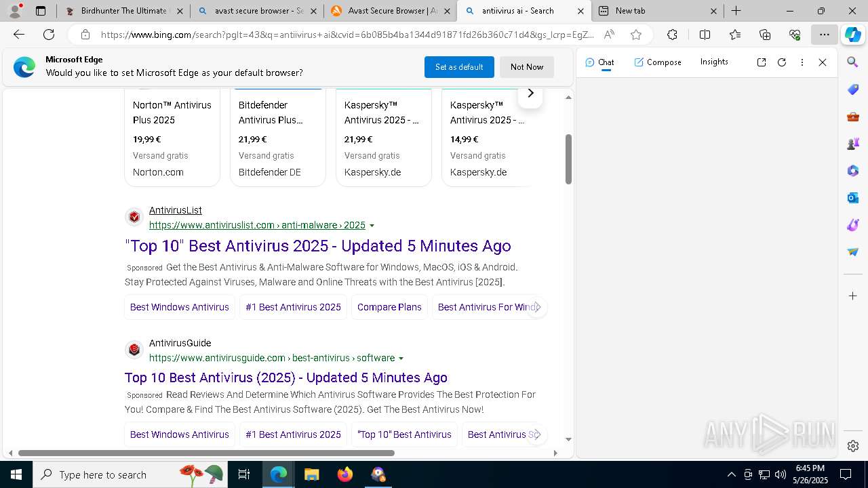The image size is (868, 488).
Task: Open sidebar Outlook icon
Action: click(x=852, y=198)
